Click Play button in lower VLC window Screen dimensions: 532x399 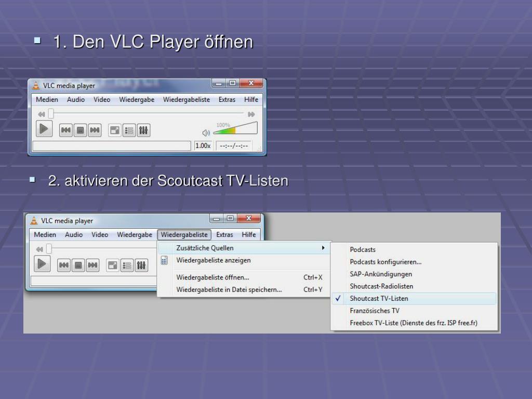coord(42,264)
